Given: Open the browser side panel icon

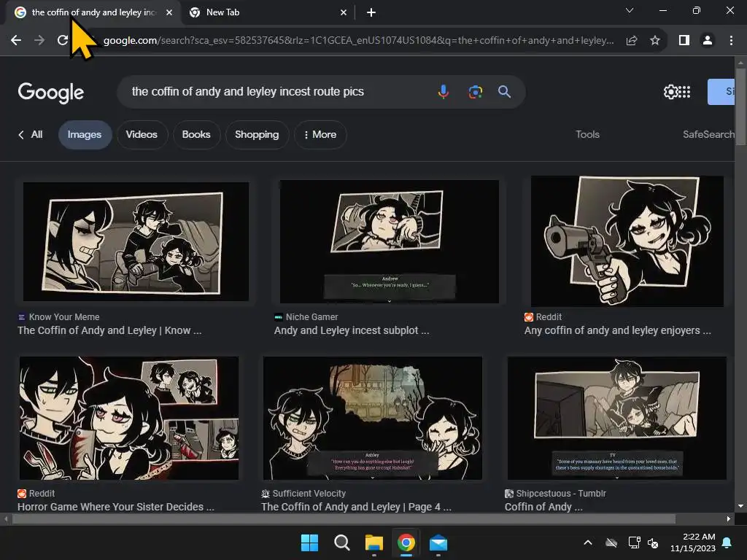Looking at the screenshot, I should tap(684, 41).
